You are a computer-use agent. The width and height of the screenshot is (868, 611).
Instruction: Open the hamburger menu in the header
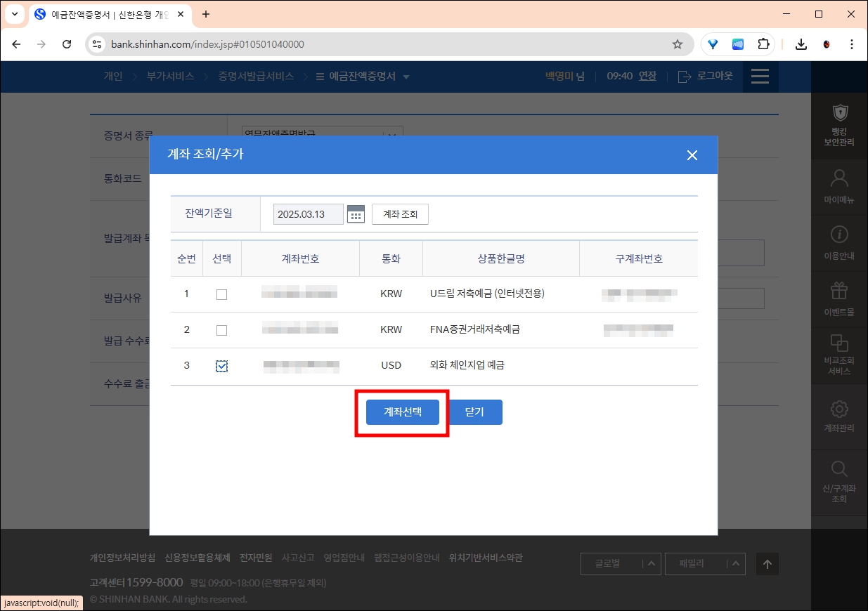[x=760, y=77]
